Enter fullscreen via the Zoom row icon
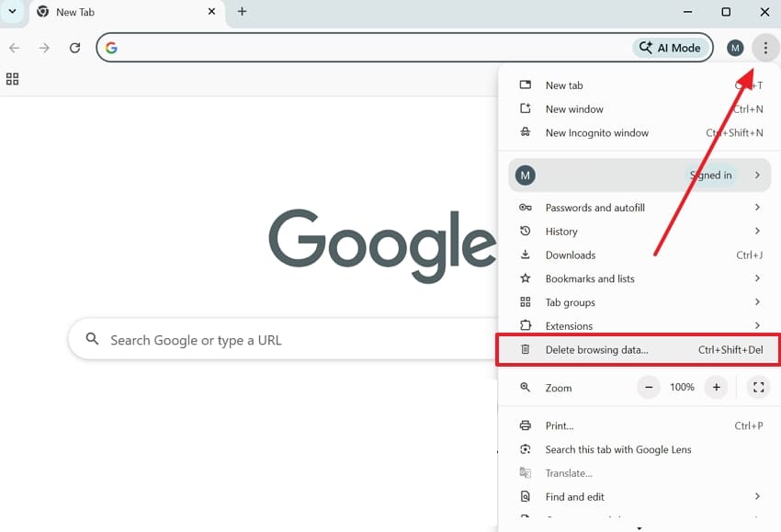 [x=758, y=387]
